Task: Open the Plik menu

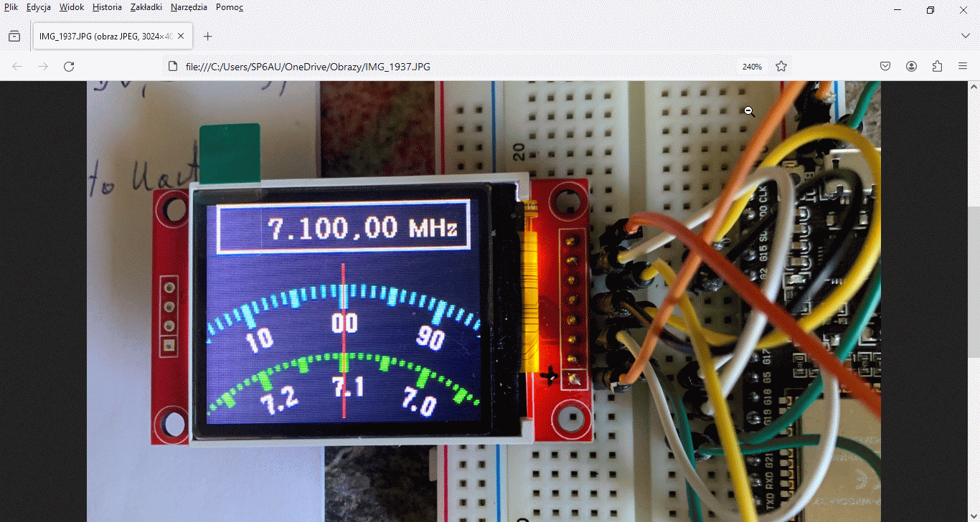Action: (x=11, y=7)
